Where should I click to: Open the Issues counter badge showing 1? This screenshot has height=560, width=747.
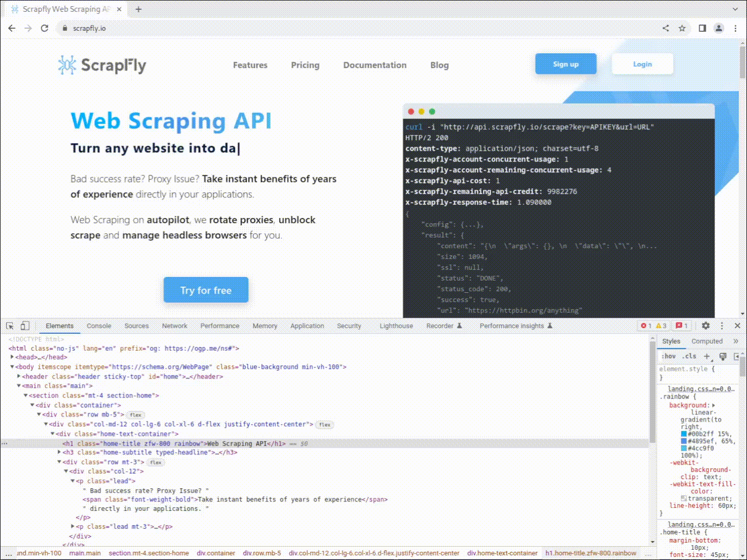coord(681,325)
